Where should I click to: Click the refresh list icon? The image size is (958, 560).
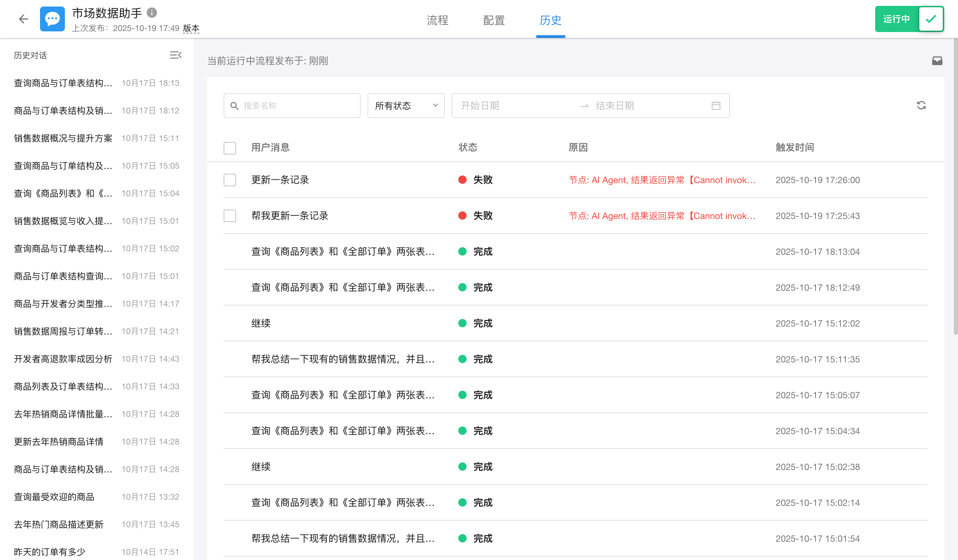pyautogui.click(x=921, y=105)
